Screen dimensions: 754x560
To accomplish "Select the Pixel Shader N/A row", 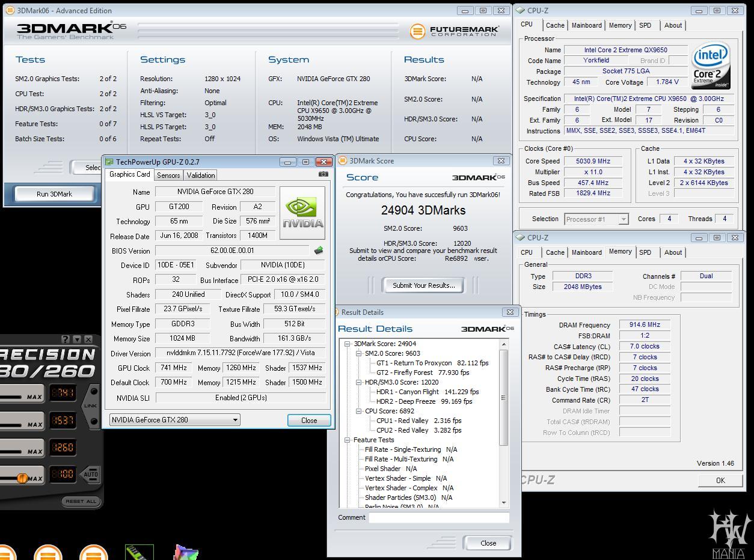I will point(390,469).
